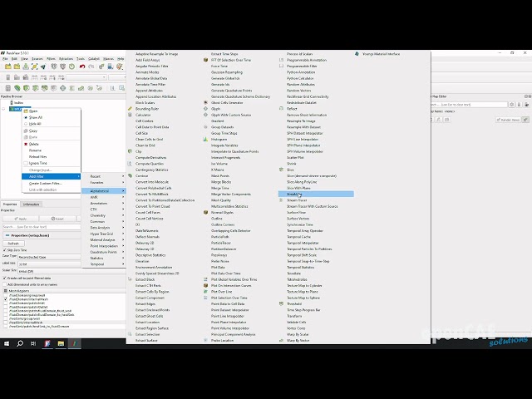Viewport: 532px width, 399px height.
Task: Open File Explorer from the taskbar
Action: [x=61, y=343]
